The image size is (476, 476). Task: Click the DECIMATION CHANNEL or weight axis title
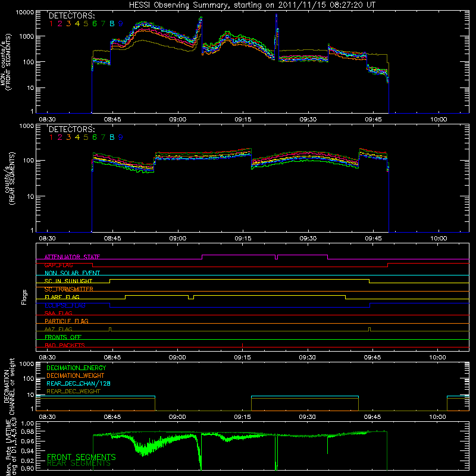pos(9,386)
